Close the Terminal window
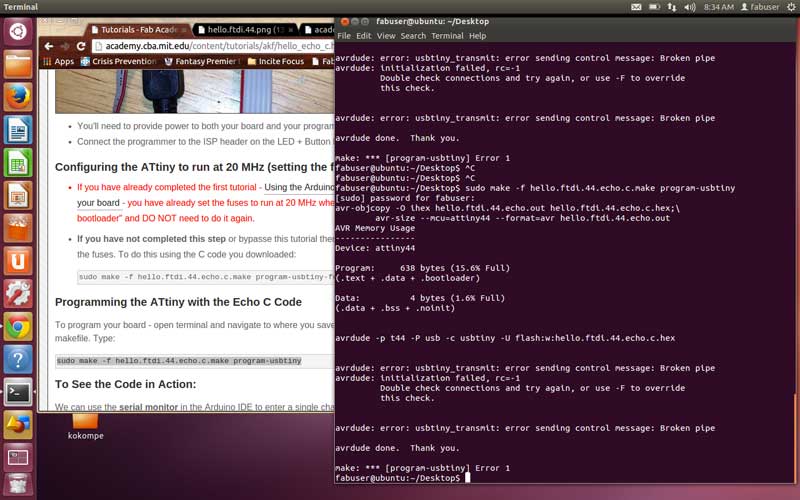This screenshot has width=800, height=500. tap(344, 22)
